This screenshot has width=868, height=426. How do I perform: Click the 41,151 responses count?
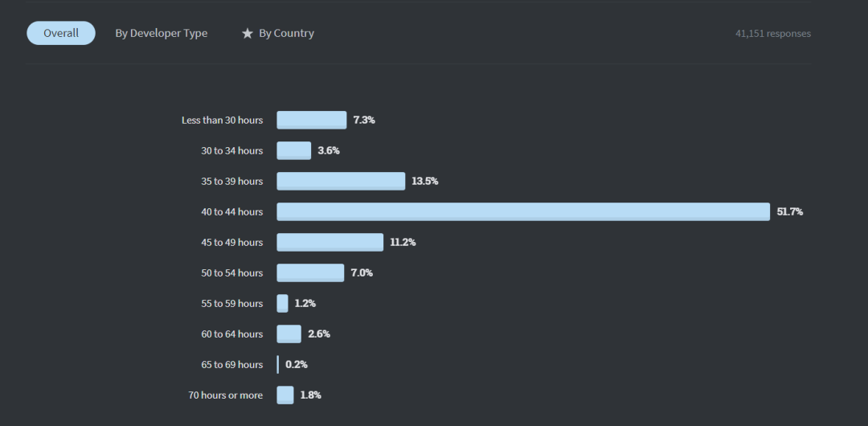pyautogui.click(x=772, y=34)
